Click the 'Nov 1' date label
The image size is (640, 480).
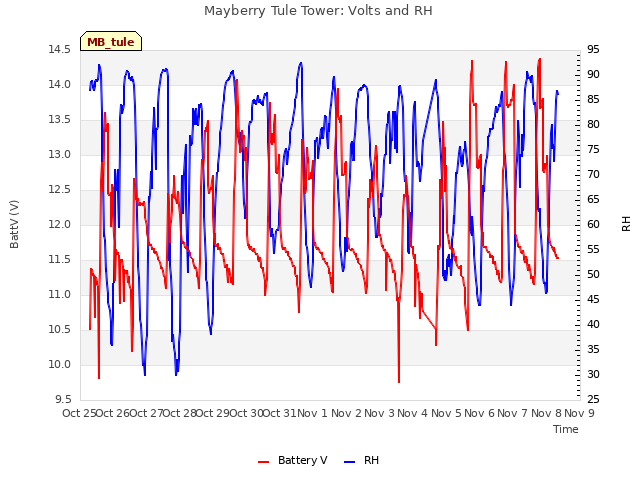313,413
